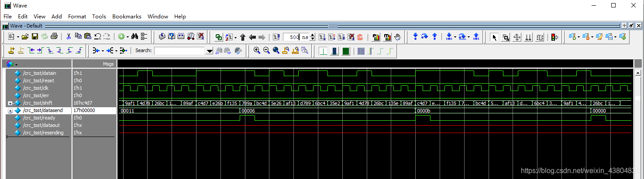Image resolution: width=644 pixels, height=179 pixels.
Task: Open the Format menu
Action: click(x=77, y=16)
